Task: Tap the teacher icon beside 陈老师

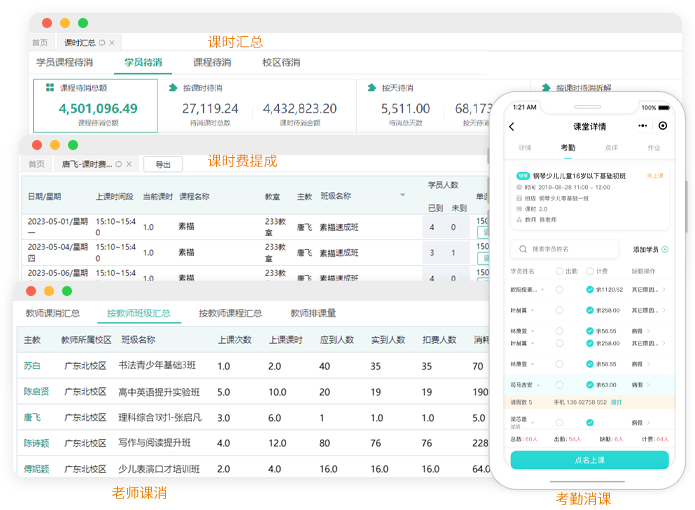Action: click(519, 219)
